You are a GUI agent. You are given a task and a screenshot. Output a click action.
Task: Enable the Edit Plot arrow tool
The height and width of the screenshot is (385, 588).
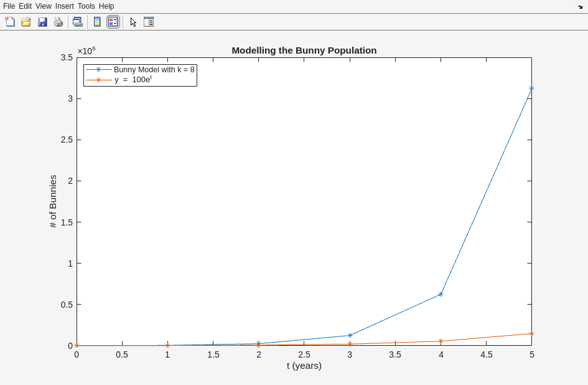[133, 22]
